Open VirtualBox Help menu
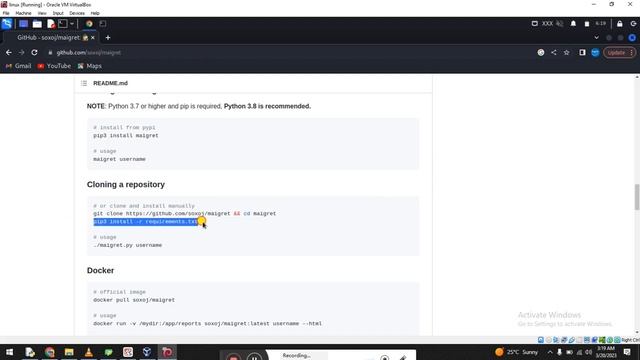 click(95, 13)
